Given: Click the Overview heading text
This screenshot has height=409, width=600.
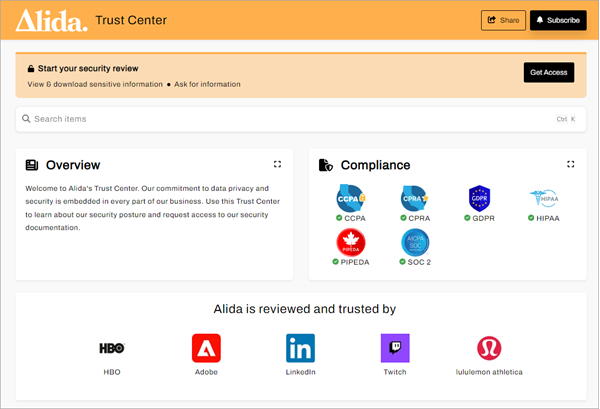Looking at the screenshot, I should click(73, 165).
